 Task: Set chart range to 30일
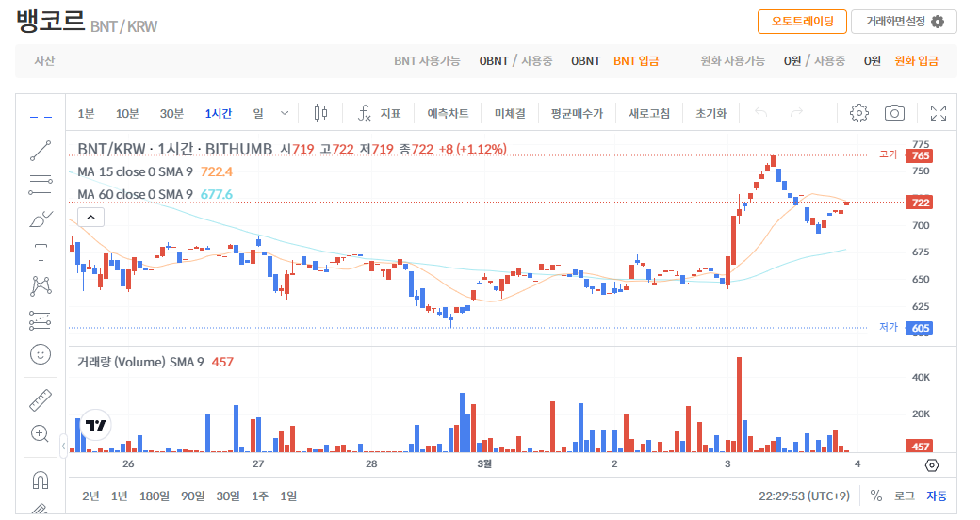(x=228, y=496)
